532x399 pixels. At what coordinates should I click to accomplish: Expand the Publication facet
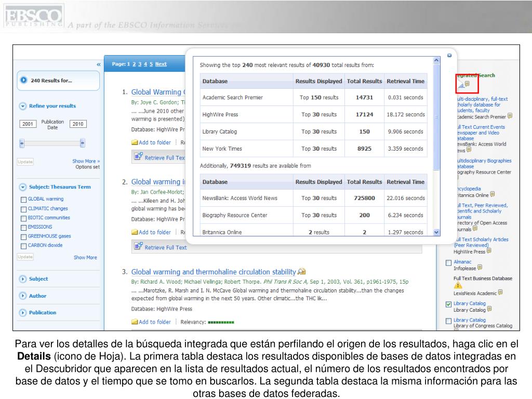pos(23,312)
